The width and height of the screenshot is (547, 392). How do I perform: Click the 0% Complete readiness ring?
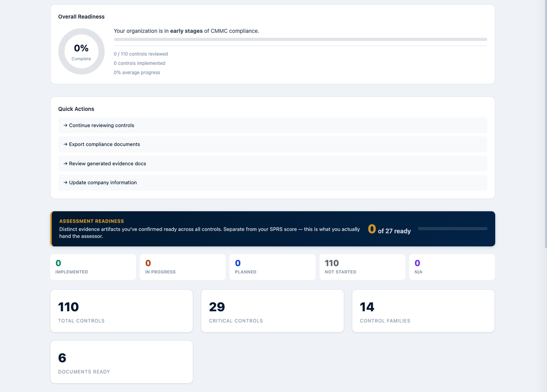81,51
